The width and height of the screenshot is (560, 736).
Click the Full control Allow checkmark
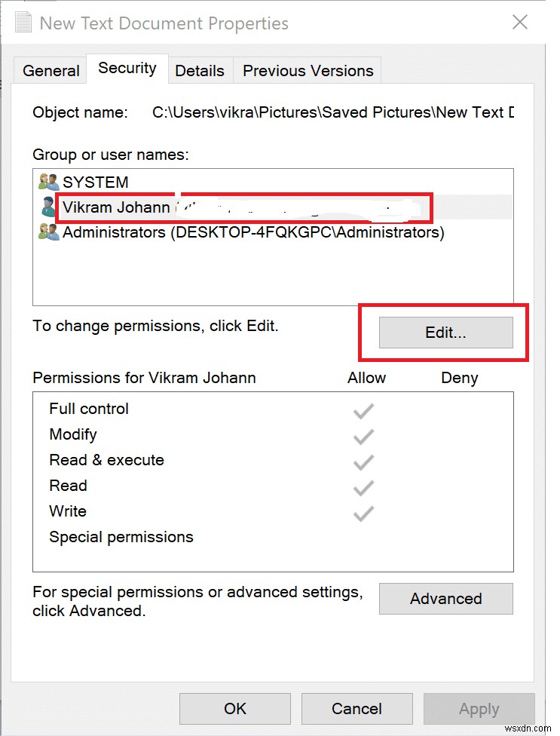363,410
